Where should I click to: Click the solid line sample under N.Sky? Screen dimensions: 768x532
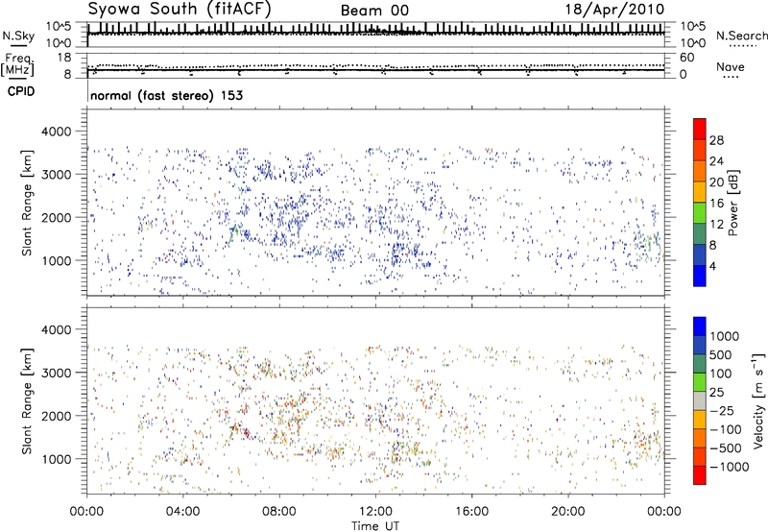(18, 46)
